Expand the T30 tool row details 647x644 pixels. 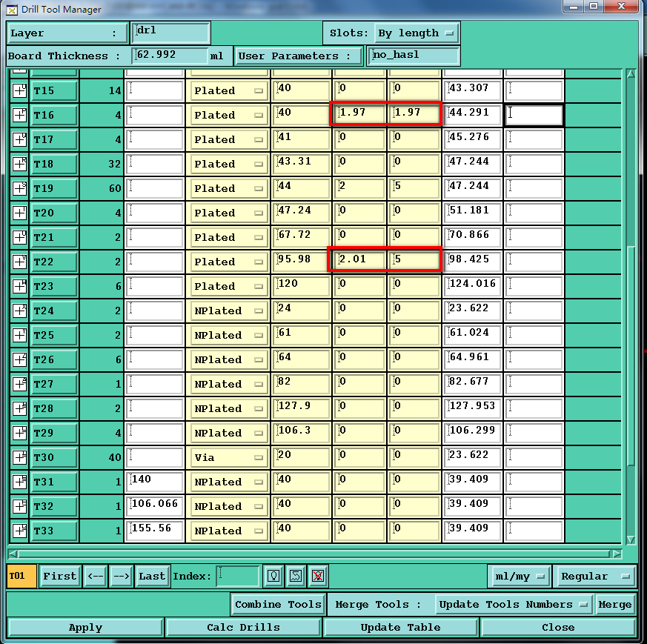[19, 457]
